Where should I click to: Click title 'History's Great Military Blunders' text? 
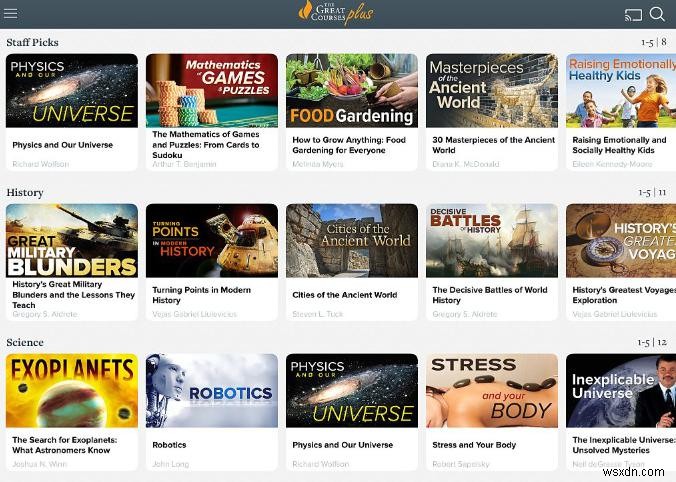point(73,294)
